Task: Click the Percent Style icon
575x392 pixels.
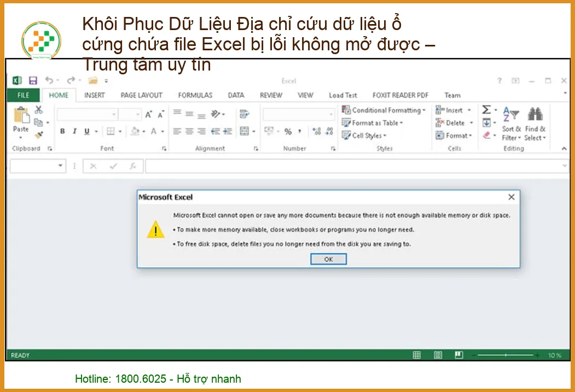Action: coord(288,132)
